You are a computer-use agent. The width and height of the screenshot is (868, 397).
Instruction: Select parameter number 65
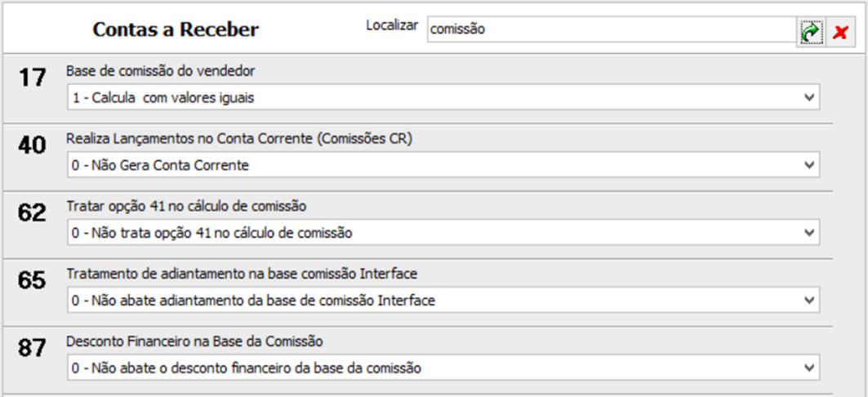[x=32, y=280]
